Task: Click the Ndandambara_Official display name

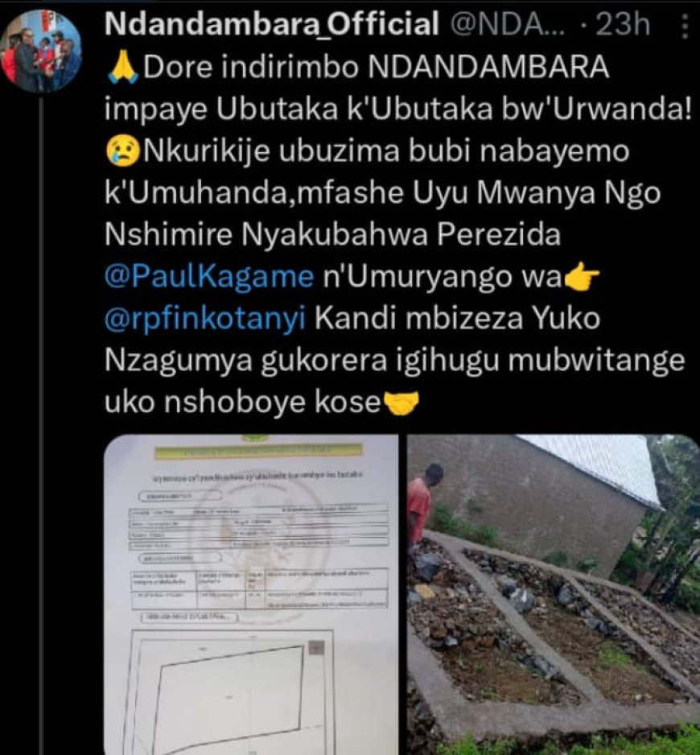Action: coord(271,24)
